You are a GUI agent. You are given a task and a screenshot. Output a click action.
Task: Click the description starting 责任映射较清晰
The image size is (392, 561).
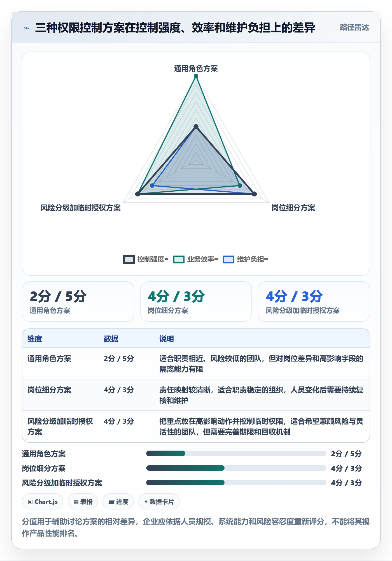point(261,395)
